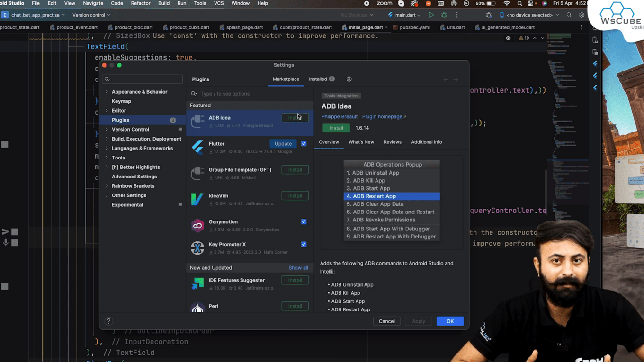Open the What's New tab
Image resolution: width=644 pixels, height=362 pixels.
pyautogui.click(x=361, y=142)
